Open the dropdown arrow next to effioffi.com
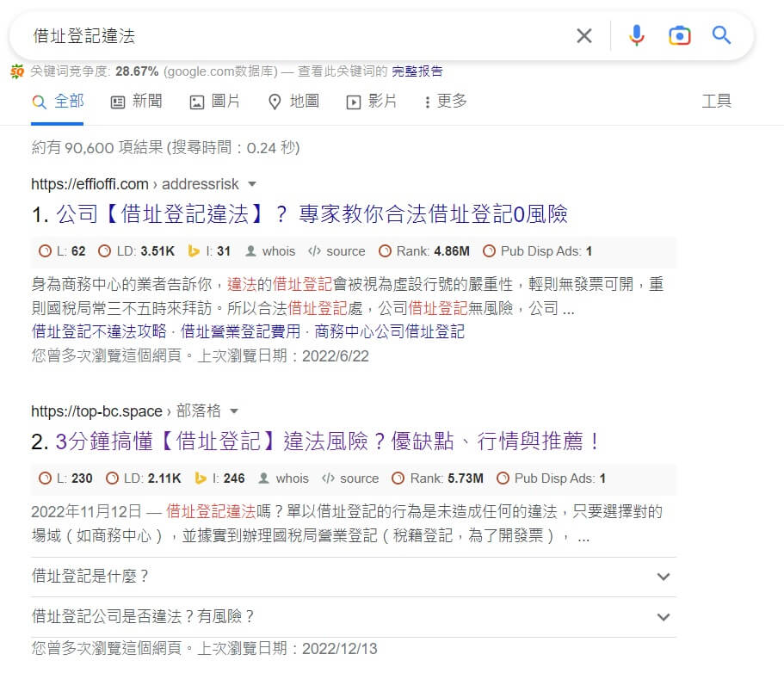This screenshot has width=784, height=673. click(250, 183)
